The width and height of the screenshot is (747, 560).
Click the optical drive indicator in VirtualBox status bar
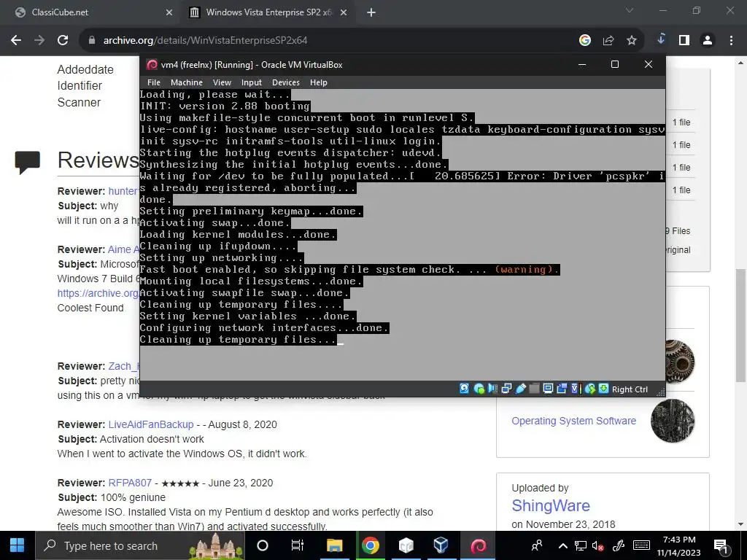point(479,389)
